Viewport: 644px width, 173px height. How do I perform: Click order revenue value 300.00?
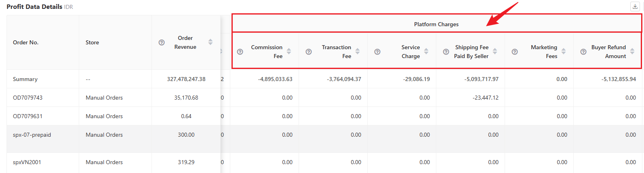tap(186, 135)
